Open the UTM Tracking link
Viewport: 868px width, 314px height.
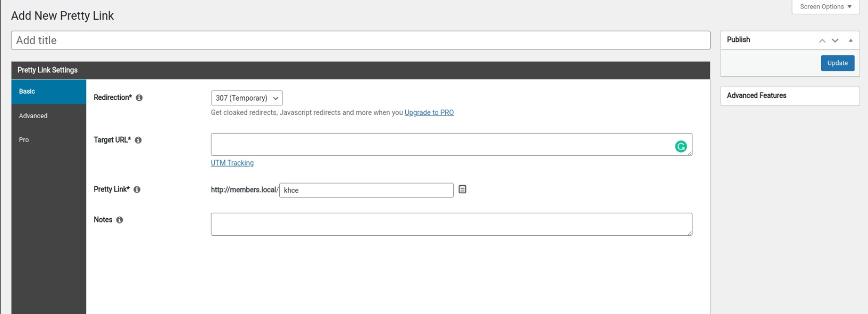232,163
